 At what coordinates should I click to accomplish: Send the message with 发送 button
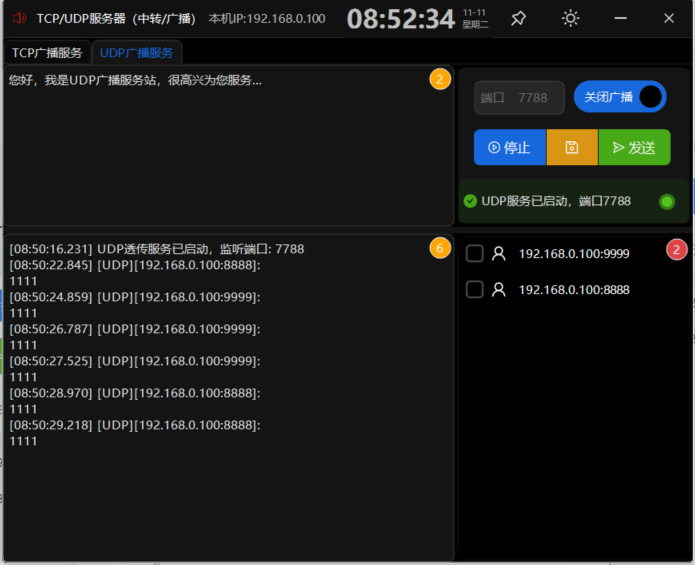coord(634,147)
